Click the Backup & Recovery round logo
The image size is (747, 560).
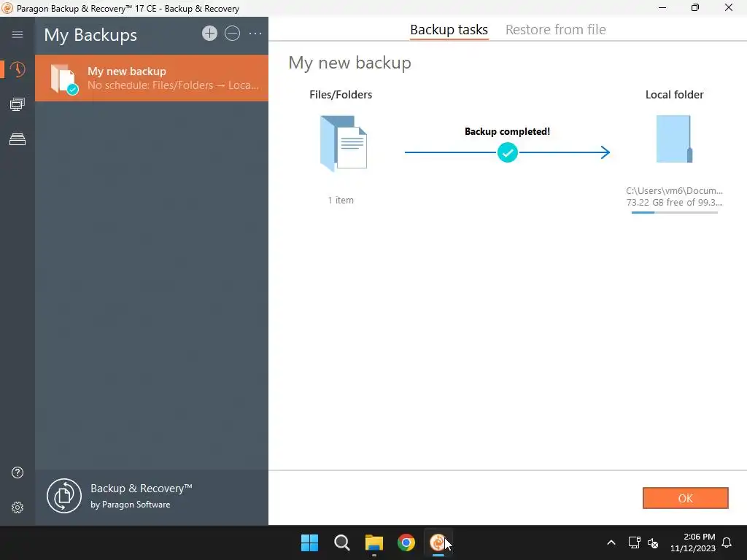click(64, 496)
